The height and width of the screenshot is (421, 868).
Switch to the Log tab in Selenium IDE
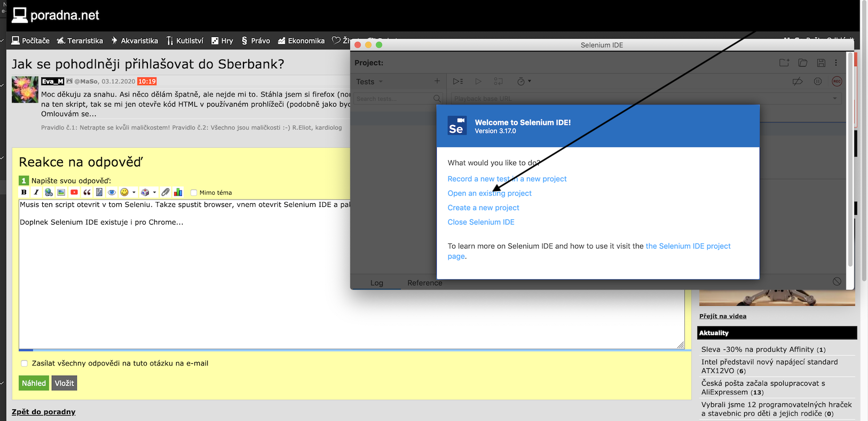377,283
